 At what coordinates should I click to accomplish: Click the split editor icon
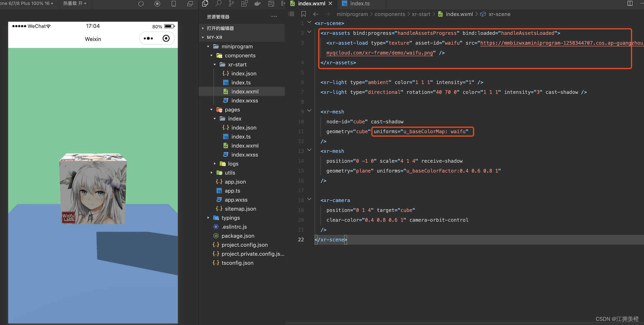[x=630, y=3]
